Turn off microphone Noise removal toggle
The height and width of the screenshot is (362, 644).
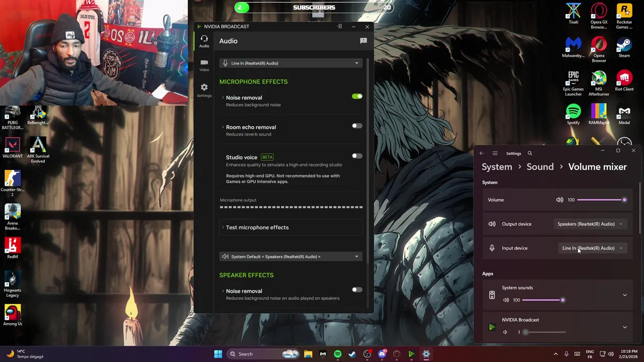(x=357, y=97)
